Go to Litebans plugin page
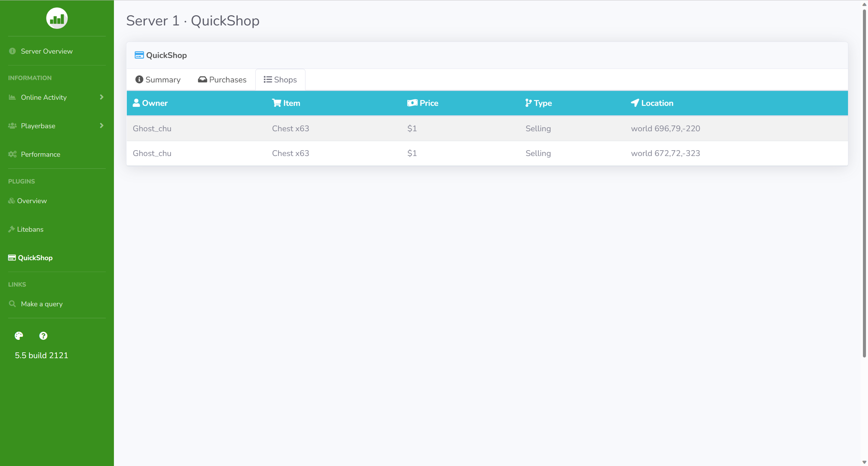 [30, 229]
